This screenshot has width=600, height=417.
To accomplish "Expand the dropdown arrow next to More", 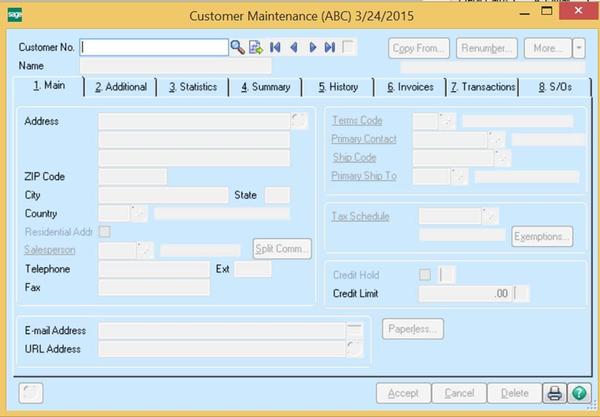I will (x=579, y=47).
